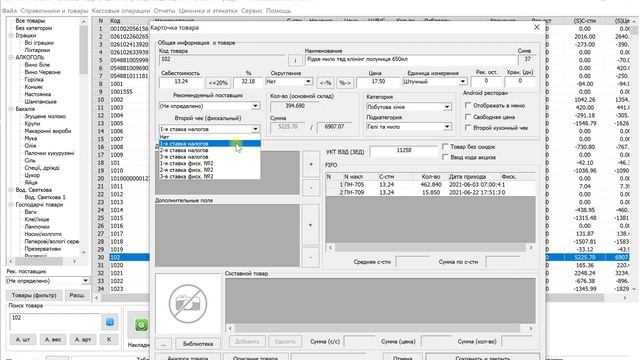The image size is (640, 360).
Task: Toggle the Свободная цена checkbox
Action: point(468,117)
